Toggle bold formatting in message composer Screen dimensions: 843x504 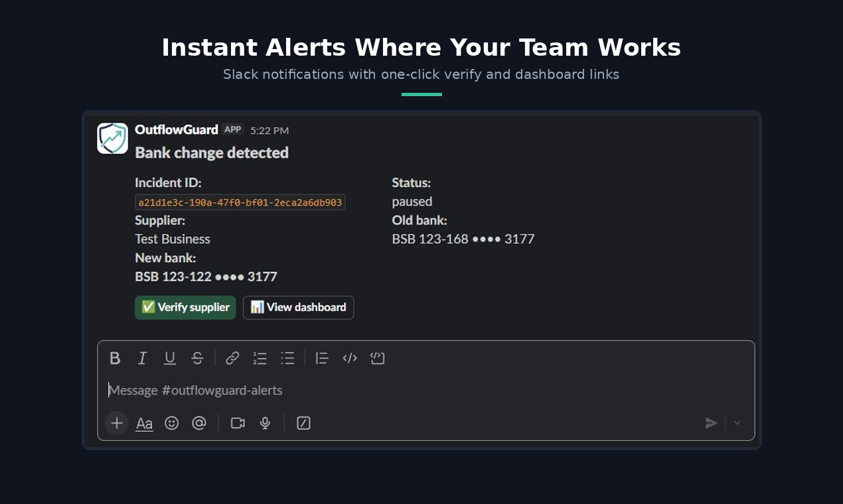pos(115,358)
